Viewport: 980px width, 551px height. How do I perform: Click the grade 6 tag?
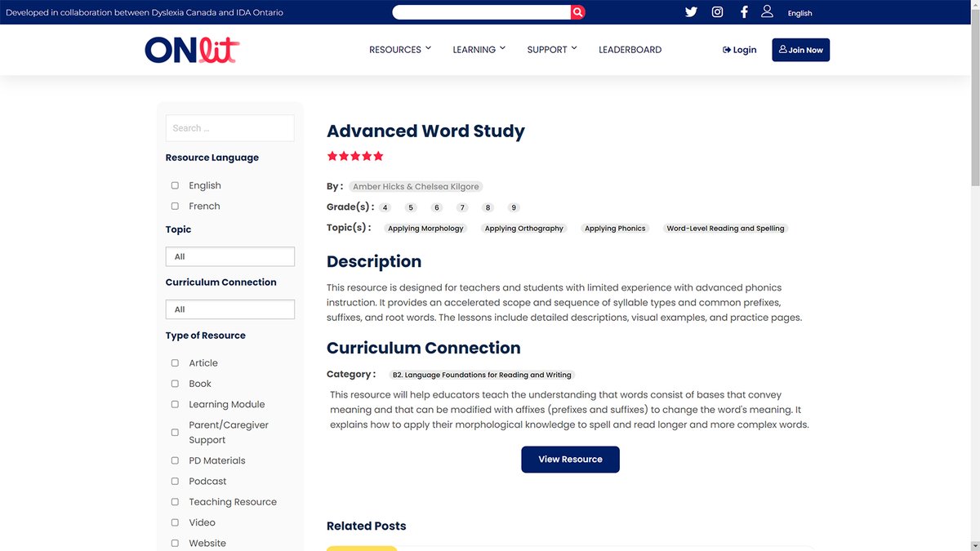(x=437, y=207)
